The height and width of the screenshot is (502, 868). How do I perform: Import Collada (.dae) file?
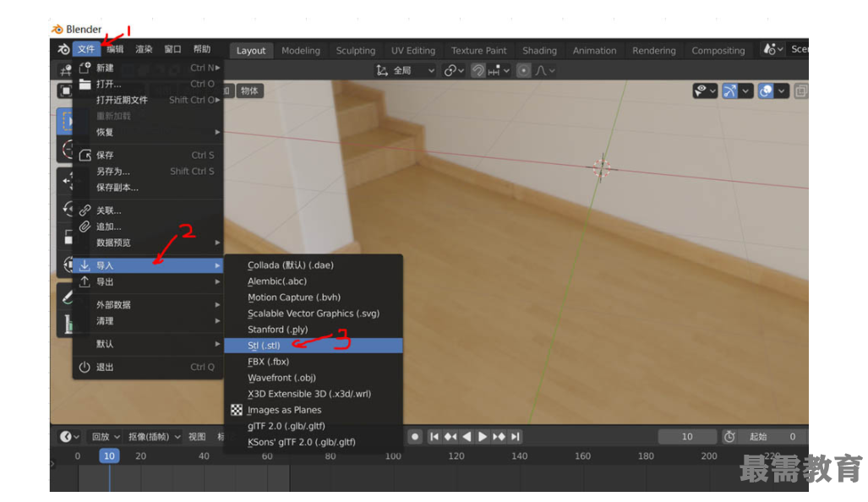point(314,265)
